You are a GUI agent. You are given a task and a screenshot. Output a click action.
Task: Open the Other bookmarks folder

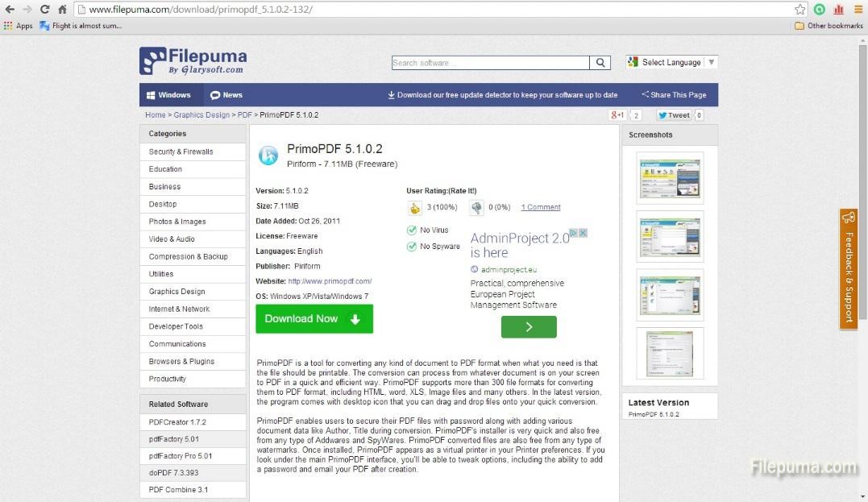(x=829, y=26)
